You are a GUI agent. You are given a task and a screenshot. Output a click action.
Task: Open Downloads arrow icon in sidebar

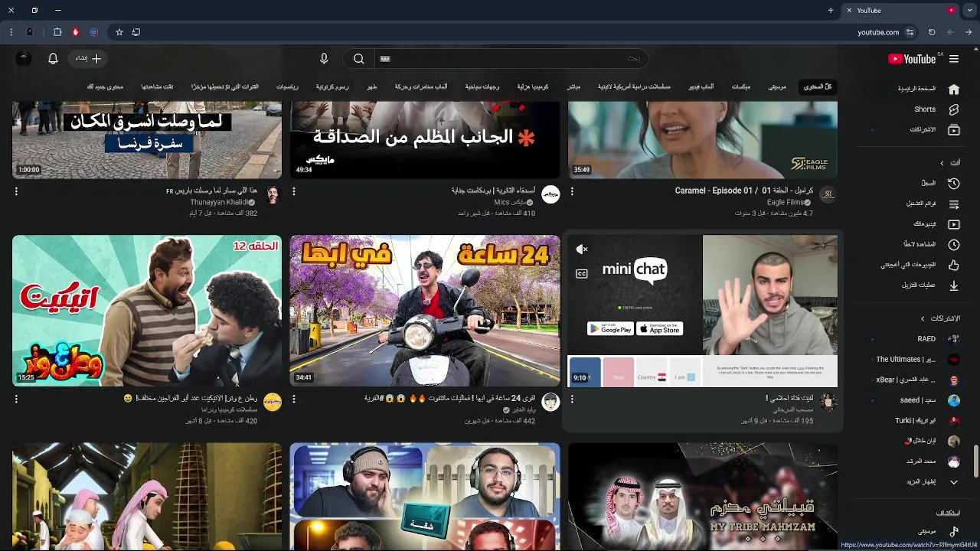(x=954, y=285)
